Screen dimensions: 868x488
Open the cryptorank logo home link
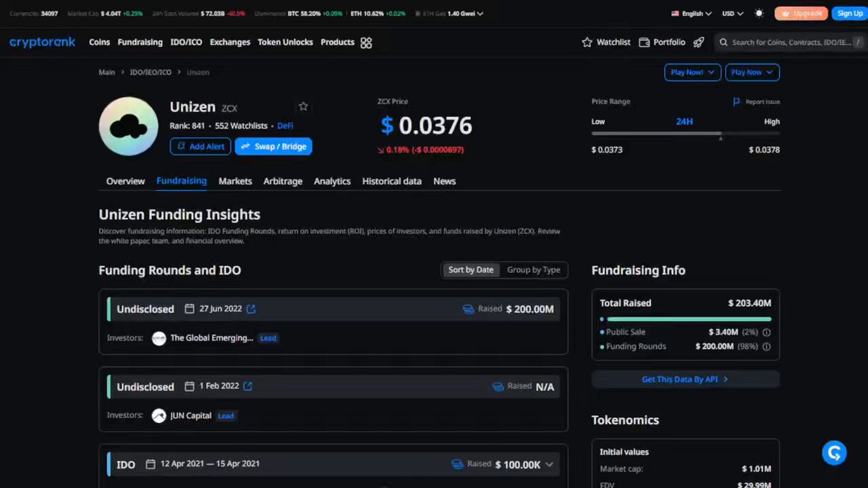[x=42, y=43]
